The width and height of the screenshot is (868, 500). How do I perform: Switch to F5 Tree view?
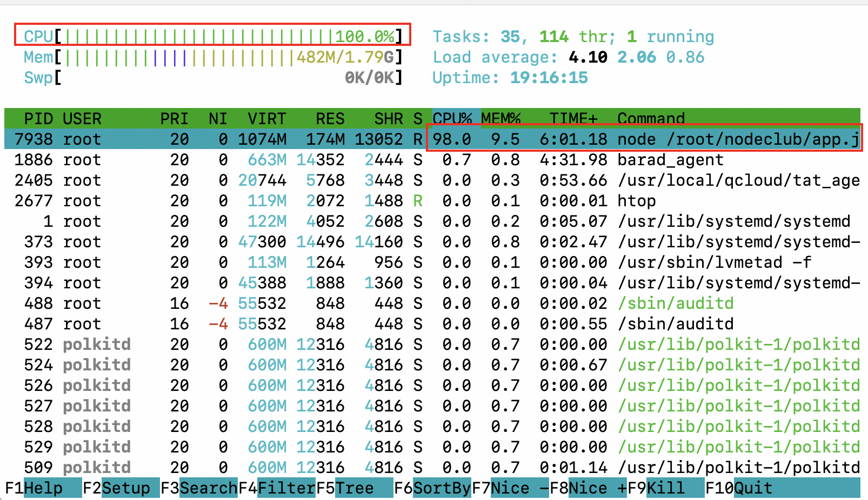click(x=355, y=488)
